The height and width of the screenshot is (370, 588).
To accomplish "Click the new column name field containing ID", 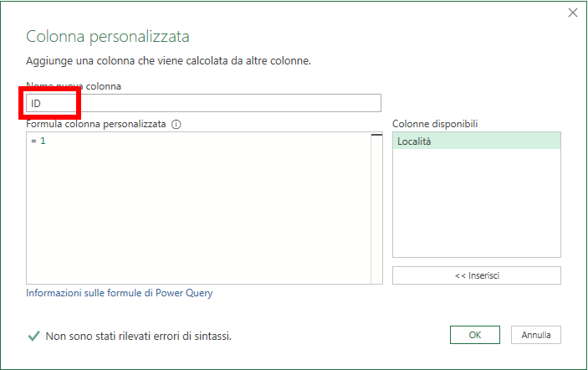I will coord(203,103).
